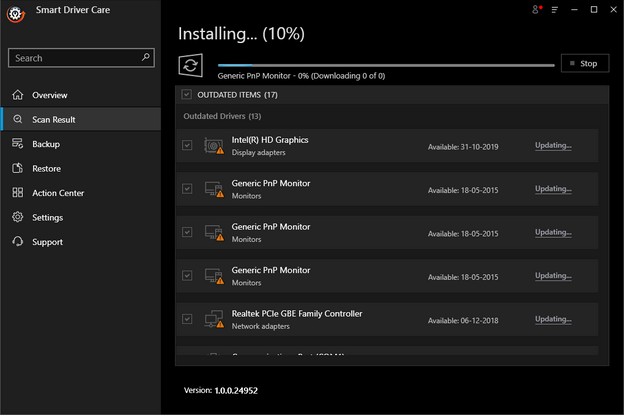Screen dimensions: 625x417
Task: Open Action Center via its grid icon
Action: [17, 193]
